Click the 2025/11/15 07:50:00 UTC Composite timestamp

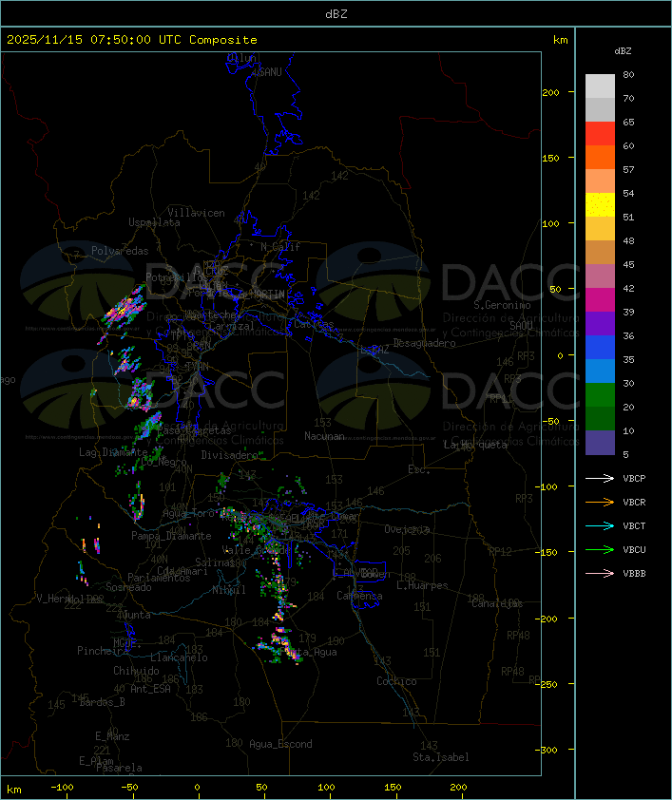pos(132,40)
